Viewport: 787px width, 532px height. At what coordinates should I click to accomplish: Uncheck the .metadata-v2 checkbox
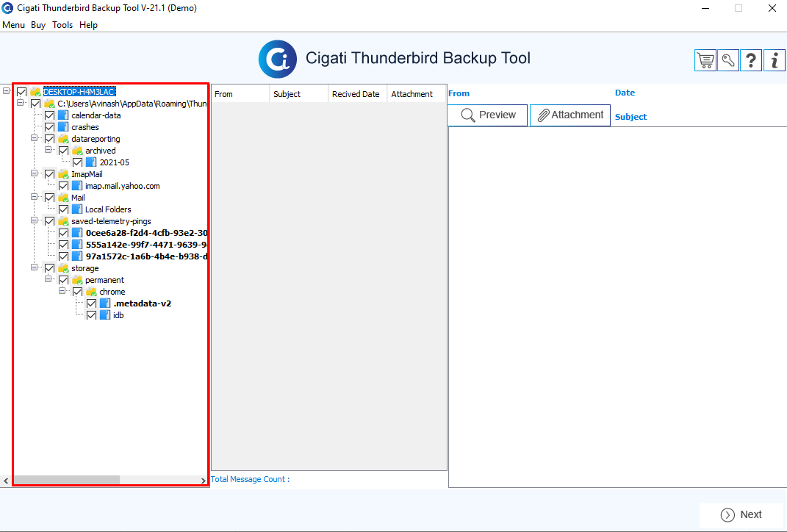coord(92,303)
